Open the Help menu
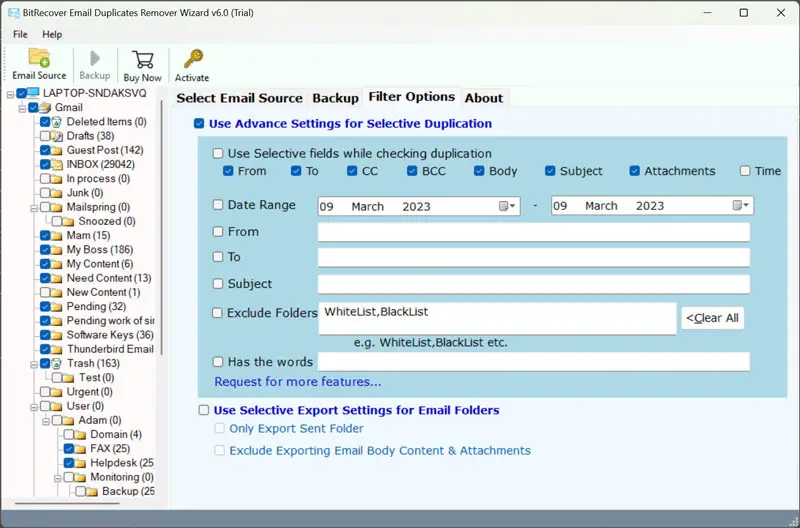The width and height of the screenshot is (800, 528). (52, 34)
